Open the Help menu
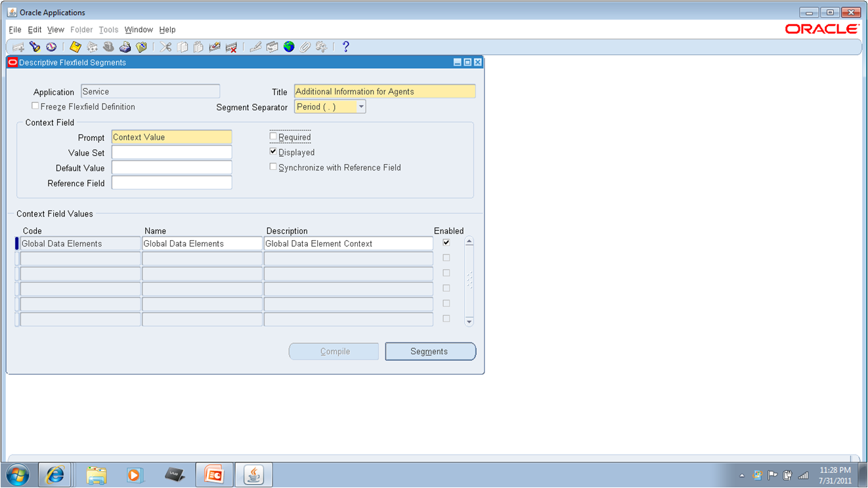Image resolution: width=868 pixels, height=488 pixels. [x=167, y=30]
